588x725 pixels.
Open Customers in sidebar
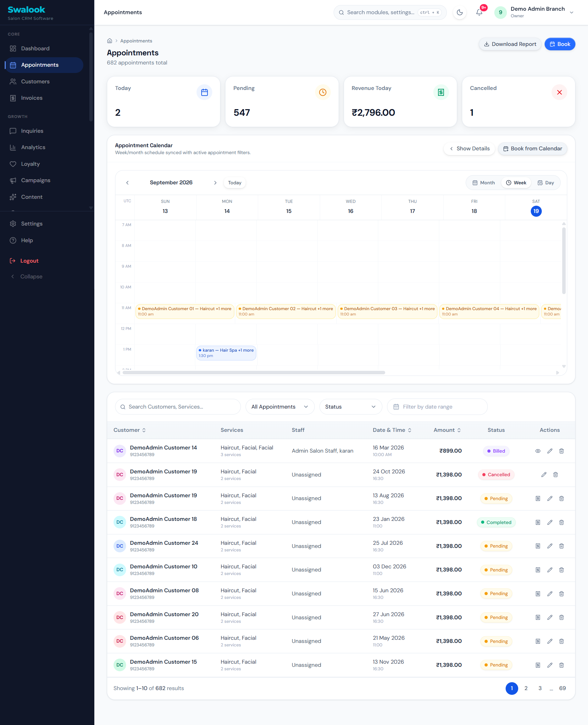44,82
